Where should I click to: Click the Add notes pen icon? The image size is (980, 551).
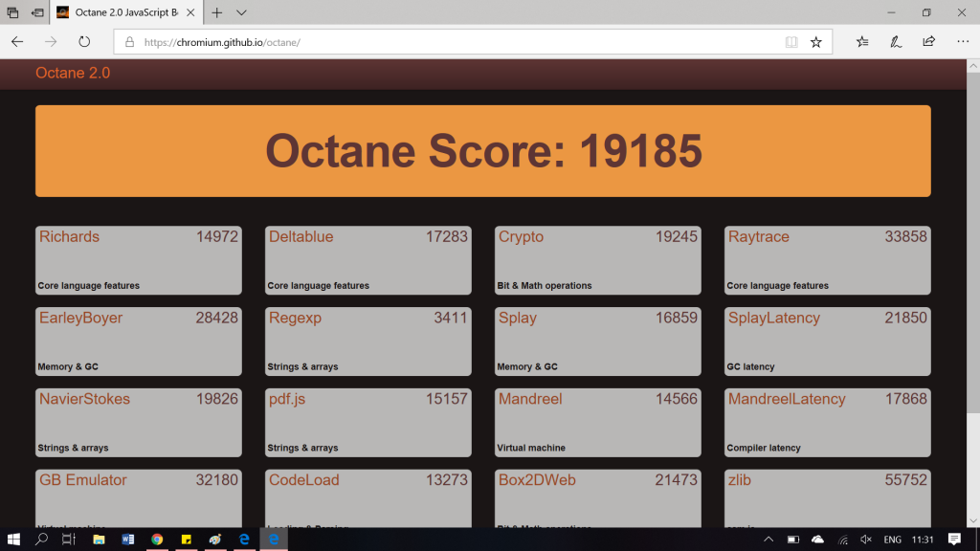click(896, 42)
